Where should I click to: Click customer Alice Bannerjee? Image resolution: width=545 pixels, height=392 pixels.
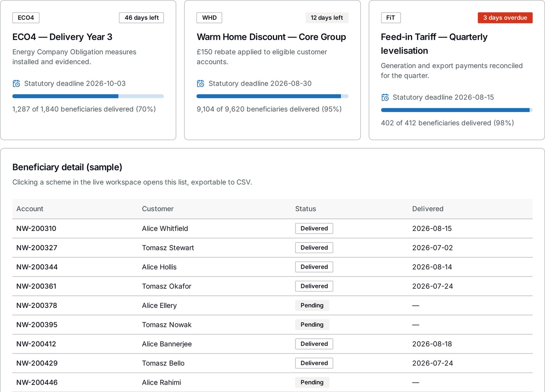click(167, 344)
